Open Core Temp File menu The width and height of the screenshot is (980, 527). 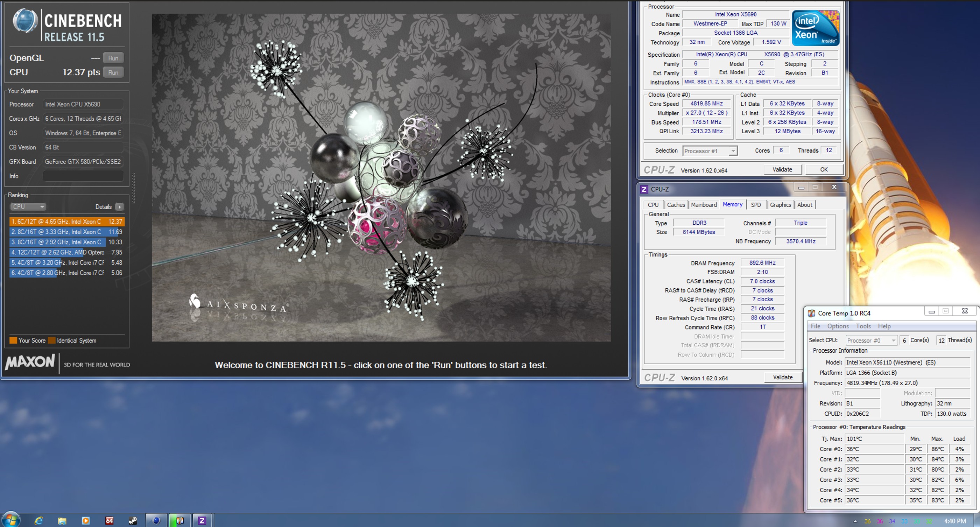pyautogui.click(x=815, y=326)
